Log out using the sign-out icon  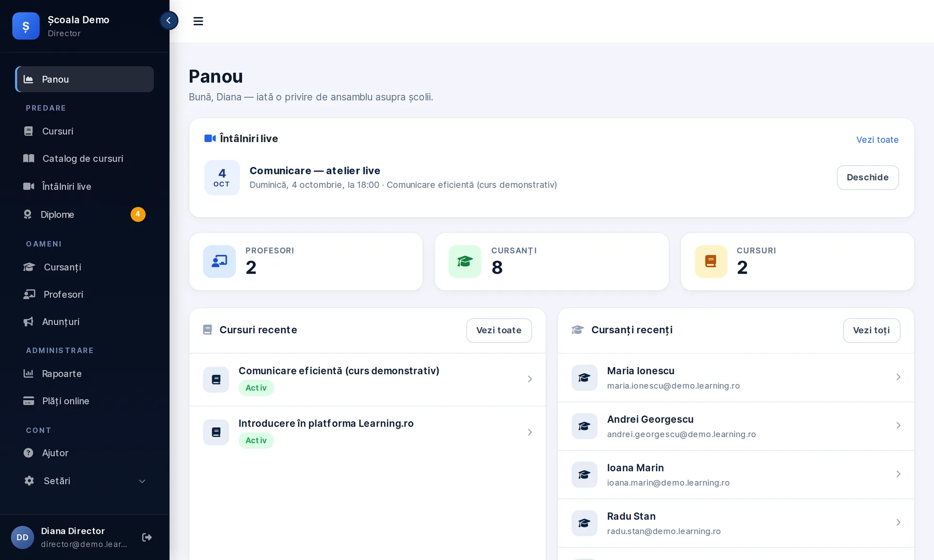point(147,538)
